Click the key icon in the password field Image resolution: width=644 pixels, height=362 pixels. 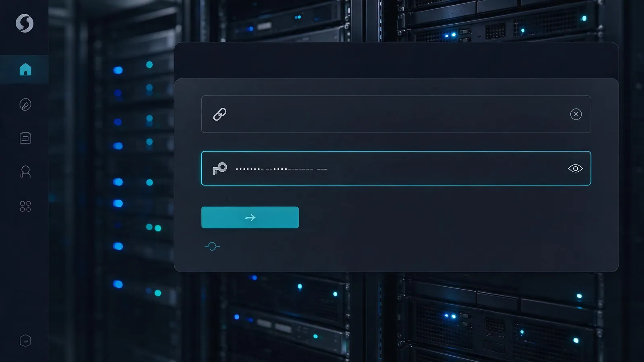(x=220, y=169)
